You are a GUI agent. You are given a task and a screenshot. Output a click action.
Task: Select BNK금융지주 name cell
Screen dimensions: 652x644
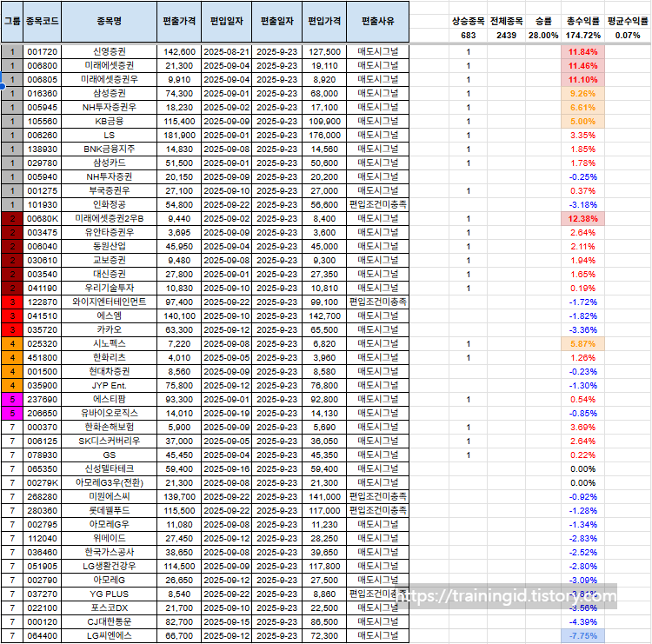(109, 149)
